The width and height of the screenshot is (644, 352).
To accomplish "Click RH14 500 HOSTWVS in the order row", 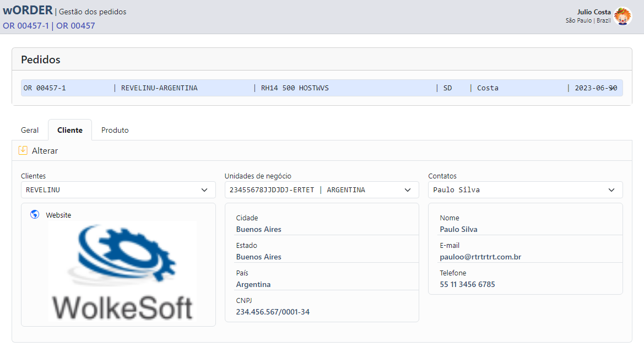I will [295, 88].
